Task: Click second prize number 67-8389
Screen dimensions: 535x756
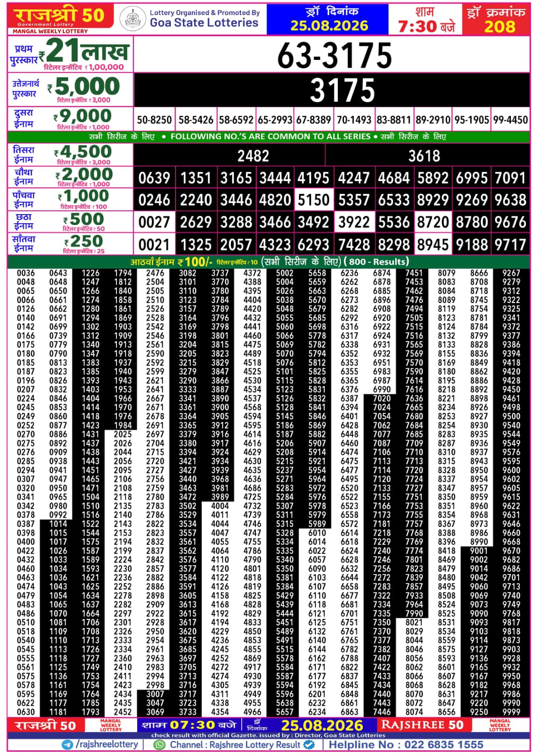Action: 314,120
